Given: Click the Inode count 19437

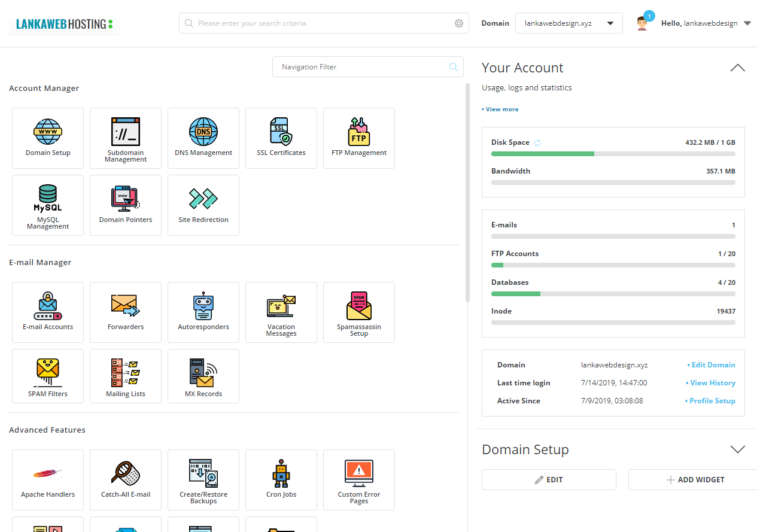Looking at the screenshot, I should click(726, 311).
